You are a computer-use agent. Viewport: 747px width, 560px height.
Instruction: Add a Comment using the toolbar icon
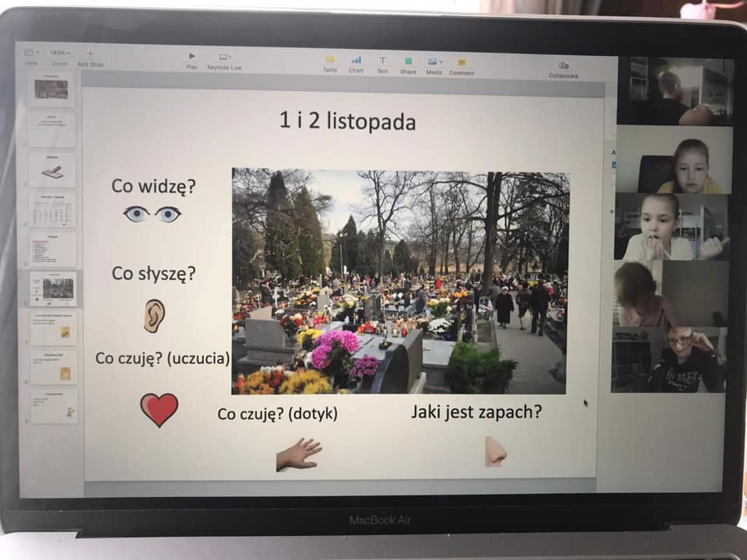pos(461,62)
